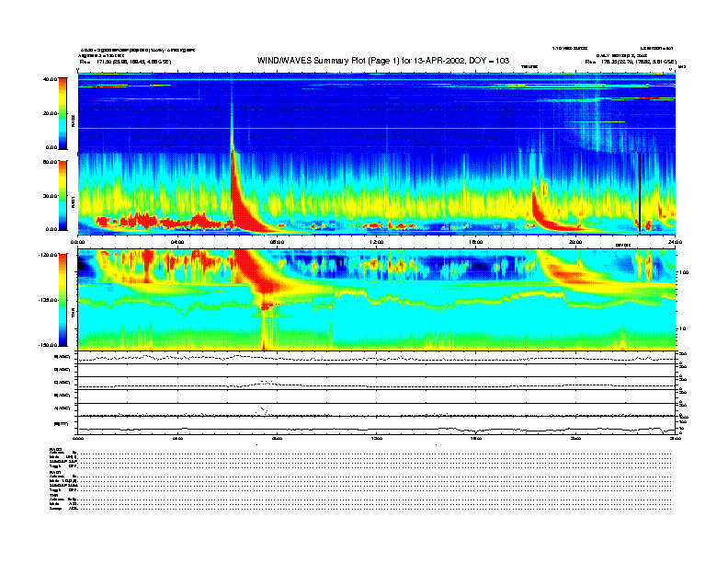
Task: Click the -150.00 label on TNR color bar
Action: (48, 345)
